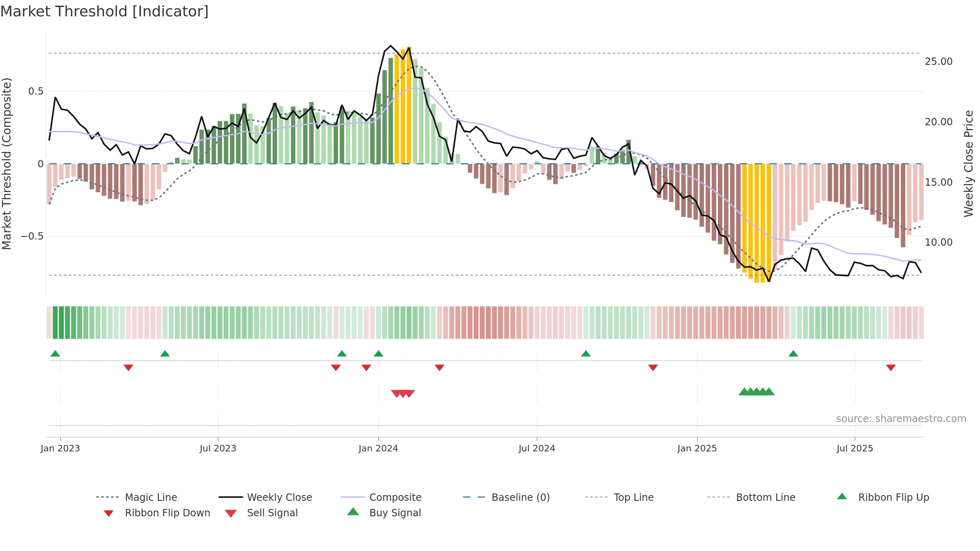Click the red flip-down triangle near Nov 2024
Image resolution: width=980 pixels, height=551 pixels.
click(x=653, y=368)
